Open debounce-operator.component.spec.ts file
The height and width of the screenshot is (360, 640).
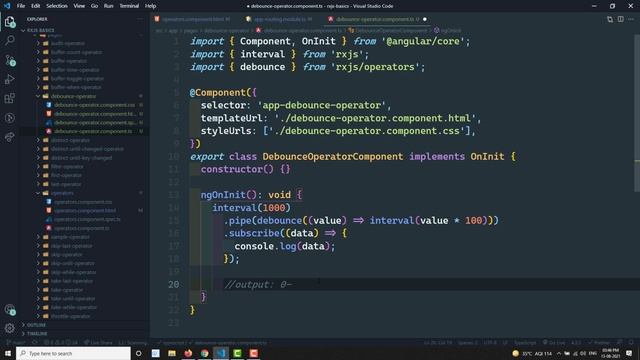[x=96, y=123]
